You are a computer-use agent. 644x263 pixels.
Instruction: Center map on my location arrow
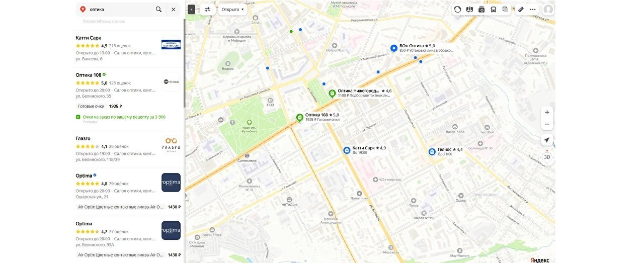click(x=547, y=140)
